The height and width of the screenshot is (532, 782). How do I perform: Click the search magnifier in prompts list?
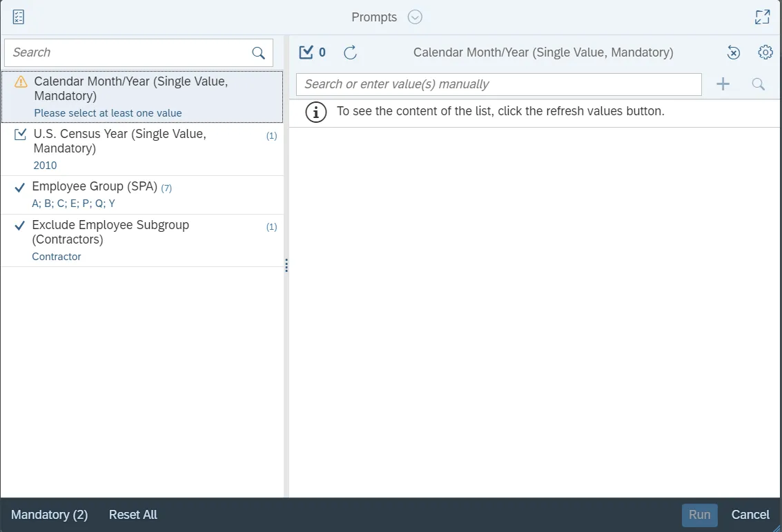(x=258, y=53)
